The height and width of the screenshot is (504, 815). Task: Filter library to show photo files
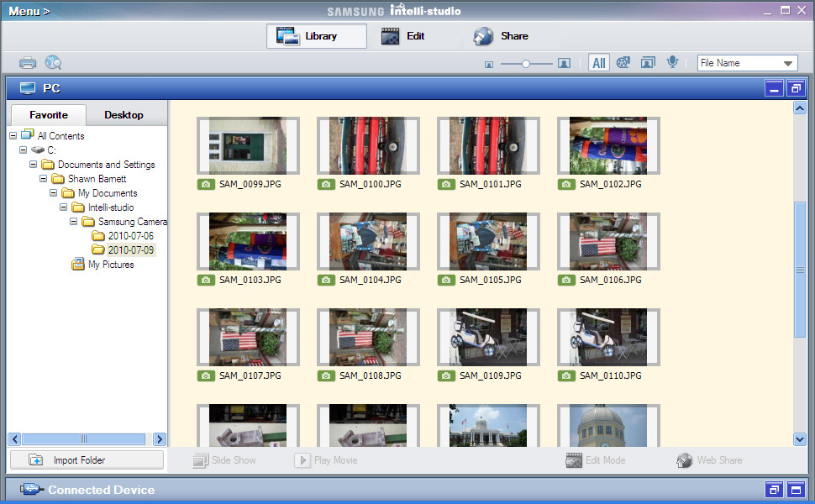click(x=647, y=63)
